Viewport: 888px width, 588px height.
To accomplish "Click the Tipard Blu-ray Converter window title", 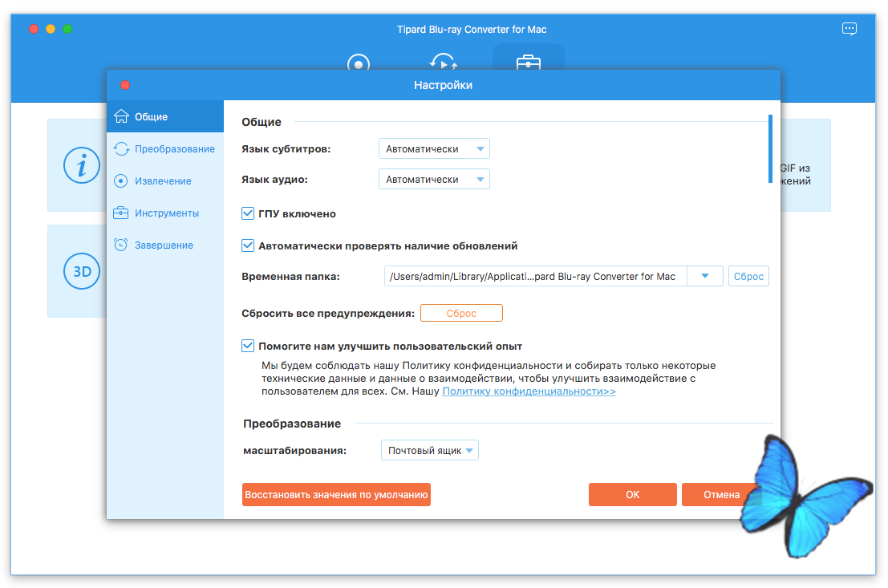I will click(472, 30).
